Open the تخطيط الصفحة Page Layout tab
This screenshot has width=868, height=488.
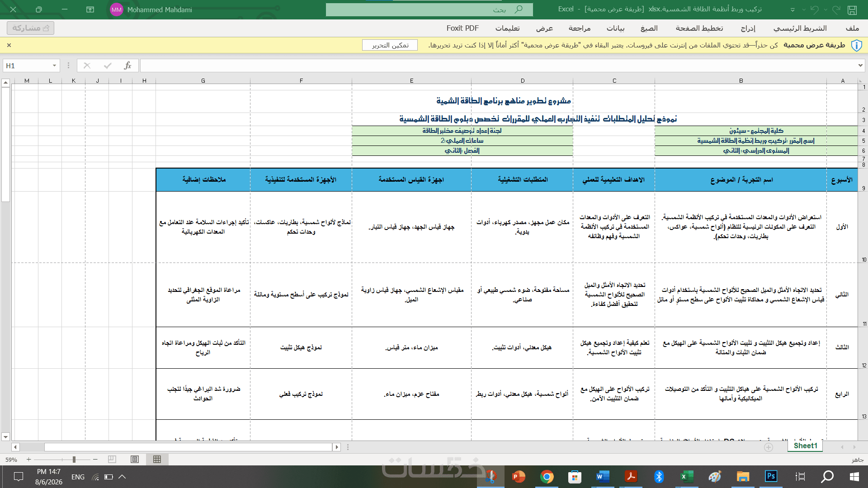[699, 28]
